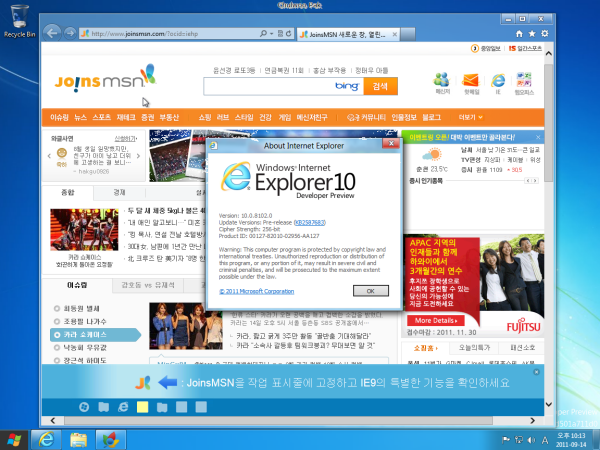Open the KB2587683 update link
The image size is (600, 450).
coord(310,222)
